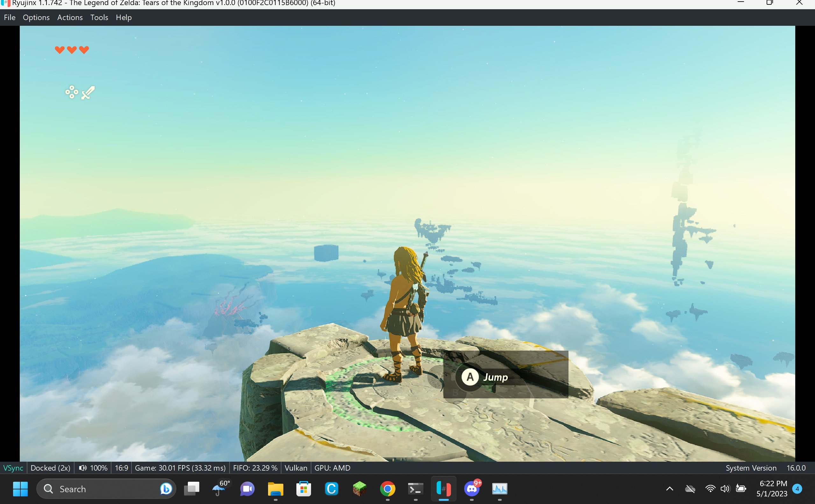
Task: Open the purple video chat app on taskbar
Action: [247, 489]
